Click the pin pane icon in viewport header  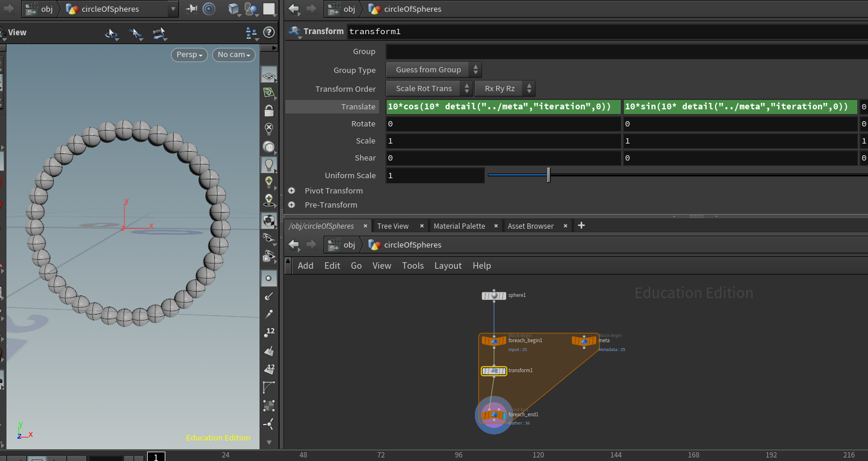point(192,9)
